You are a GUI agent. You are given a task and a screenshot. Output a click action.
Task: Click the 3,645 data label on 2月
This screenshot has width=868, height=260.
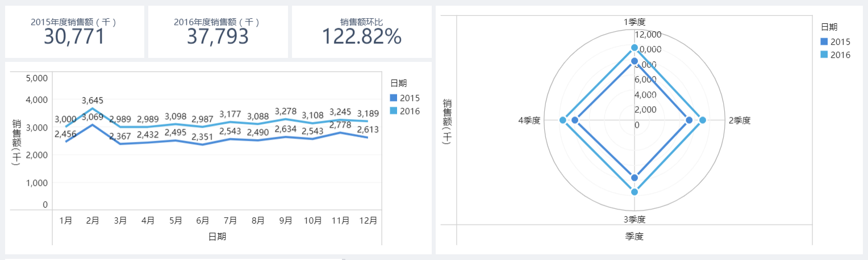[93, 101]
